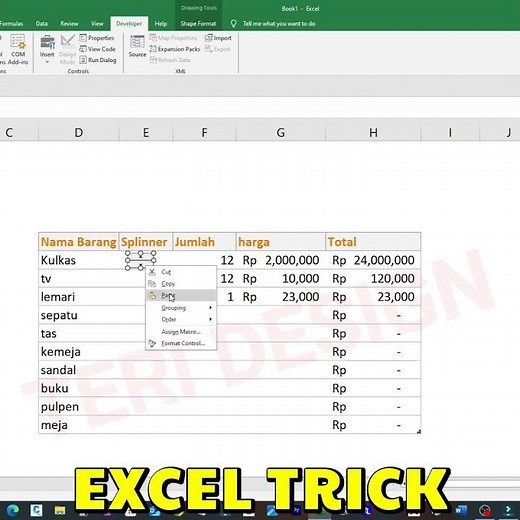Switch to the Review ribbon tab
This screenshot has height=520, width=520.
(x=69, y=23)
